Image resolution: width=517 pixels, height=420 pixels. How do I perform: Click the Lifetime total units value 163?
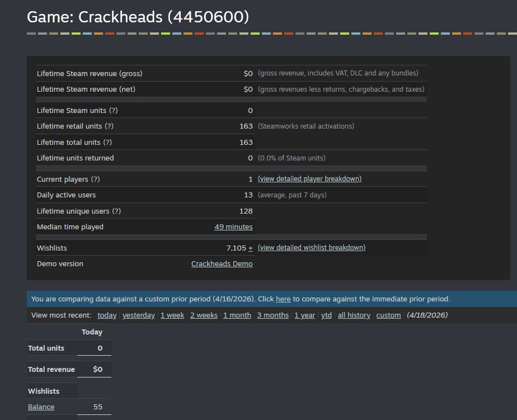[x=246, y=143]
